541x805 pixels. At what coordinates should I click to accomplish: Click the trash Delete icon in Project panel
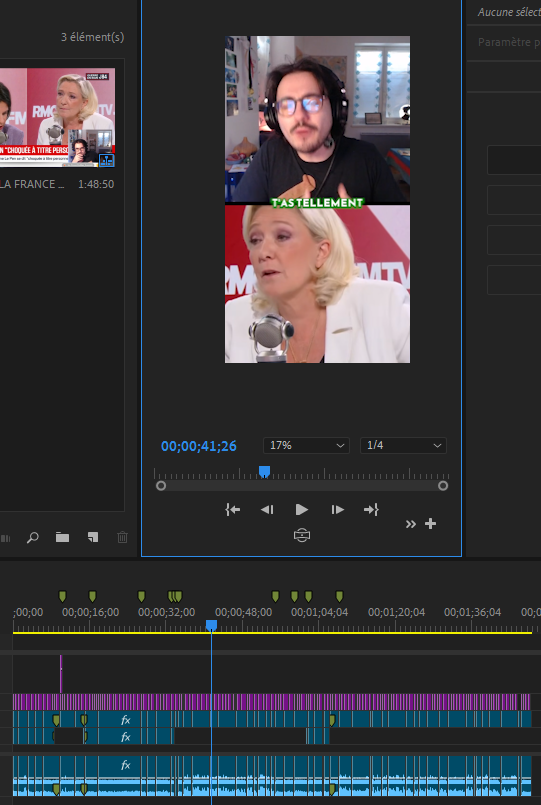point(122,538)
